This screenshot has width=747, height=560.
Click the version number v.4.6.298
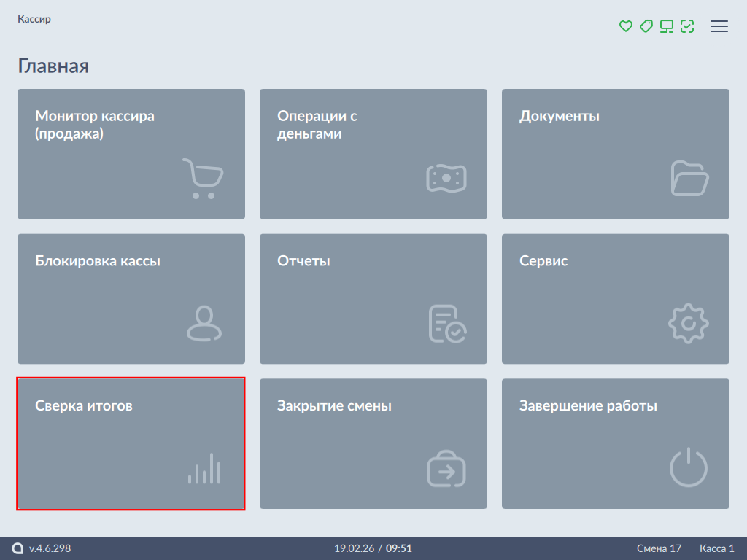click(x=50, y=548)
